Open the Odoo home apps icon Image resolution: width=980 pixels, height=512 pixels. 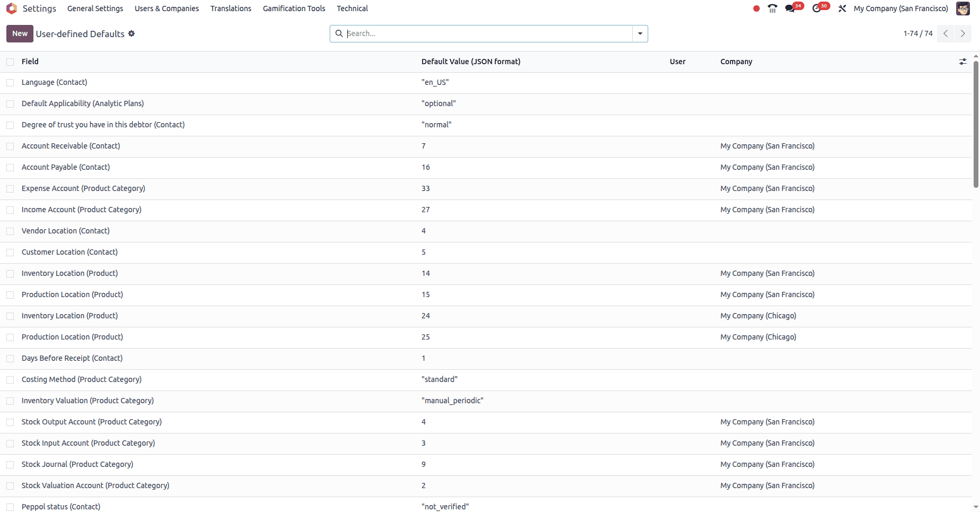coord(12,8)
